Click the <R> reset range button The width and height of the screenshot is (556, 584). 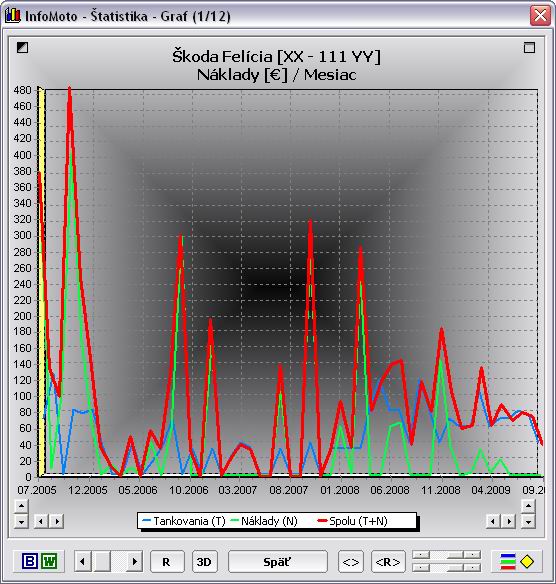click(x=388, y=562)
